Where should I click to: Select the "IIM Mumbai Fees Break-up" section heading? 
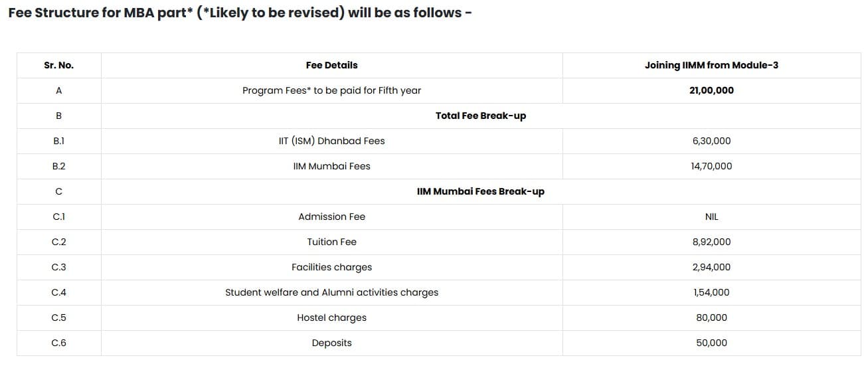click(x=480, y=191)
